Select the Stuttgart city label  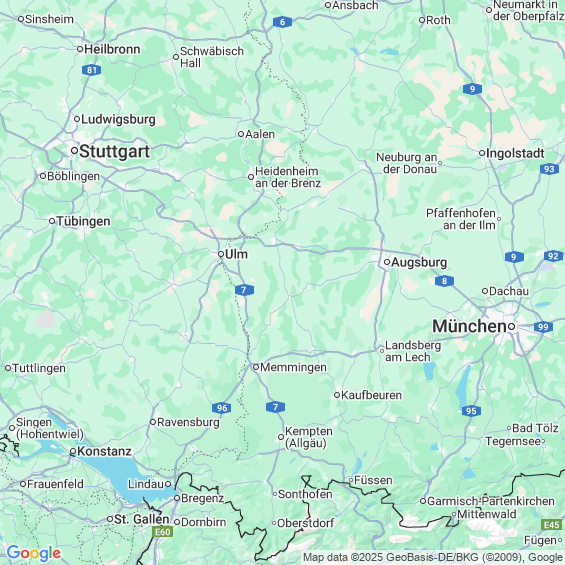tap(114, 151)
